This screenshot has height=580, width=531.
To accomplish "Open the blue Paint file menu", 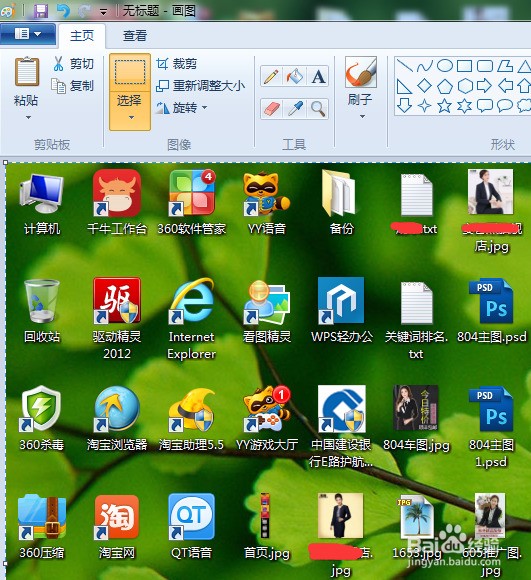I will [28, 34].
